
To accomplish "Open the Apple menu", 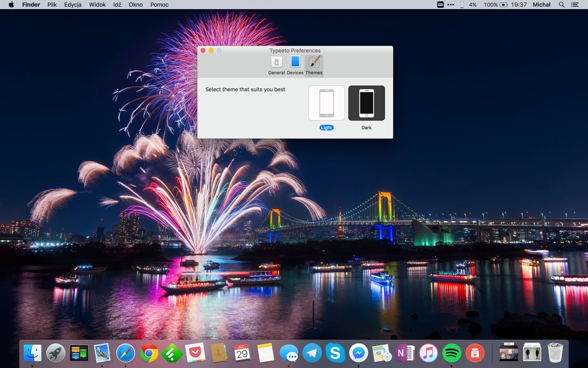I will (x=11, y=5).
